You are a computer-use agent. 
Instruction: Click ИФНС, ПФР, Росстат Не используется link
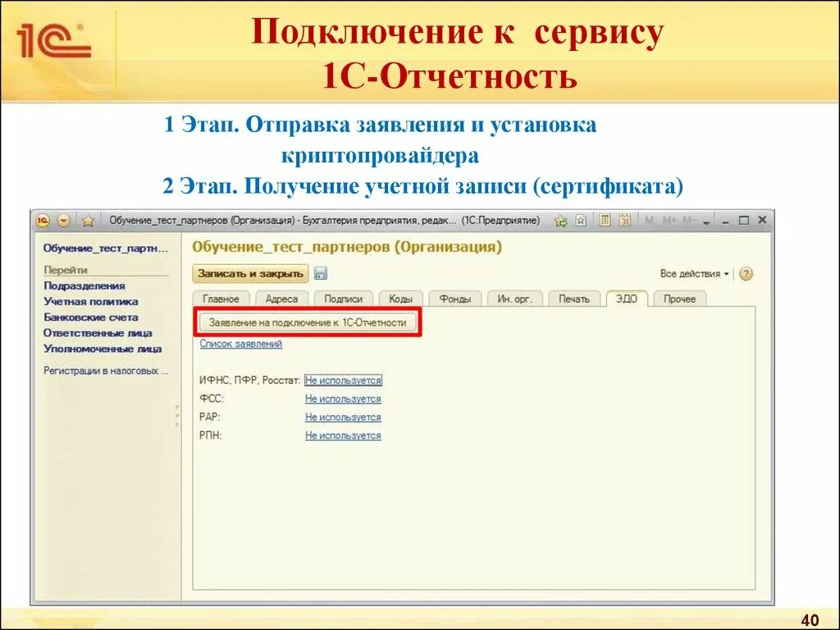344,381
